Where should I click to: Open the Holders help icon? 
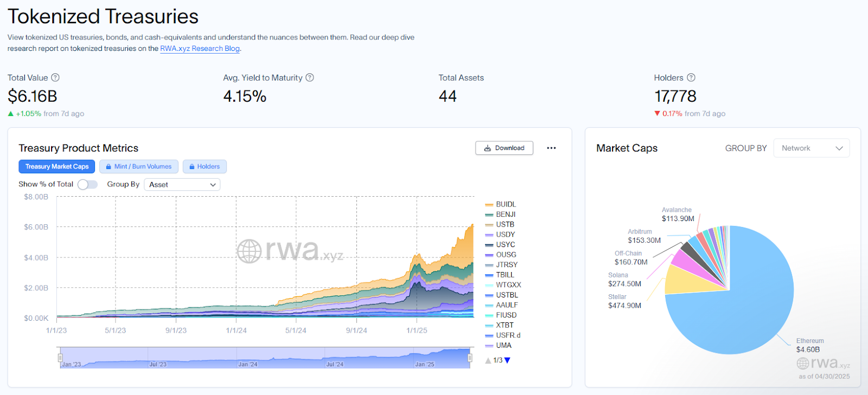click(691, 77)
